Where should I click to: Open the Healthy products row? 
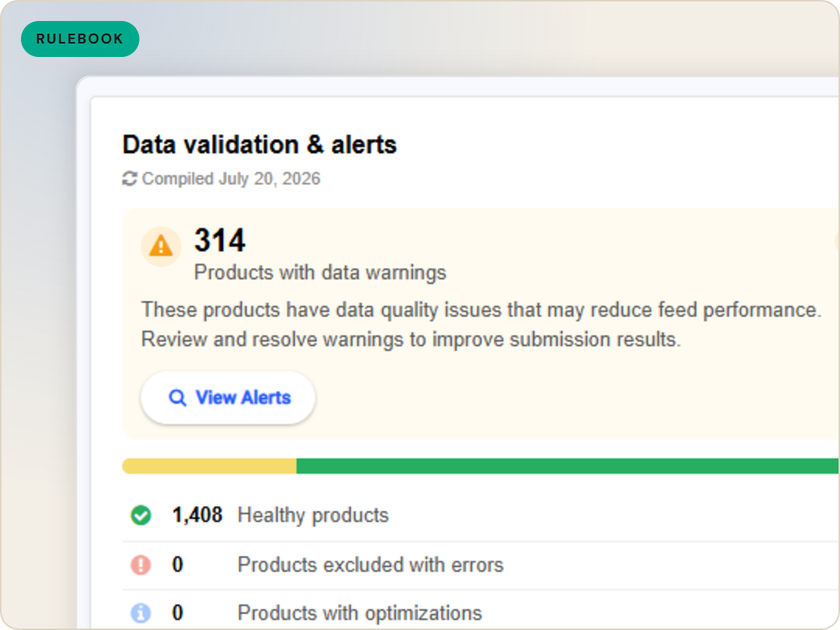(x=481, y=515)
